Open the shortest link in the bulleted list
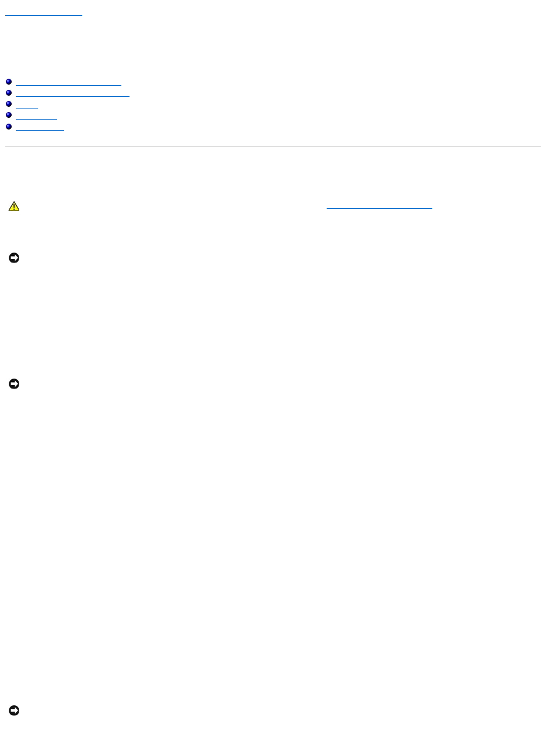Viewport: 546px width, 756px height. [x=27, y=104]
